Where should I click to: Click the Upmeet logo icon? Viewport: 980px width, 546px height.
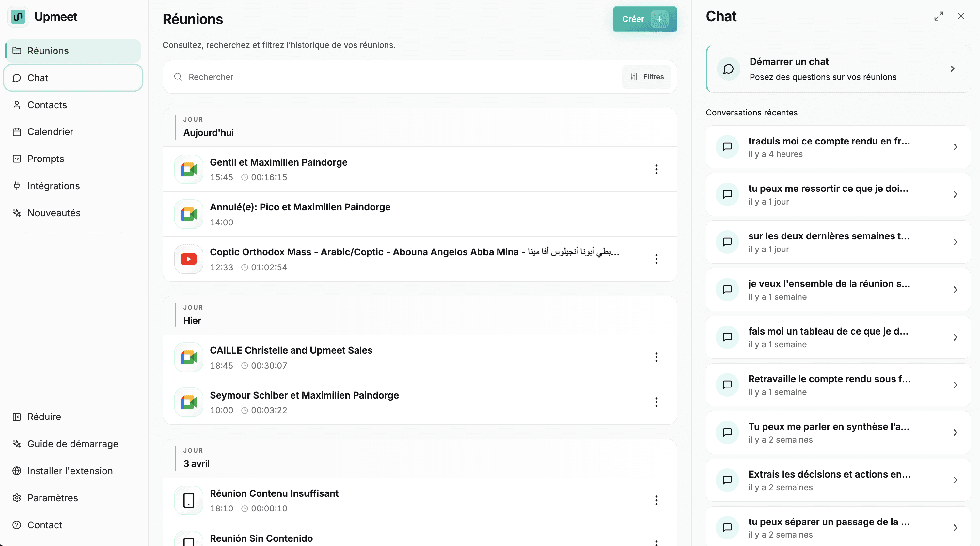18,17
